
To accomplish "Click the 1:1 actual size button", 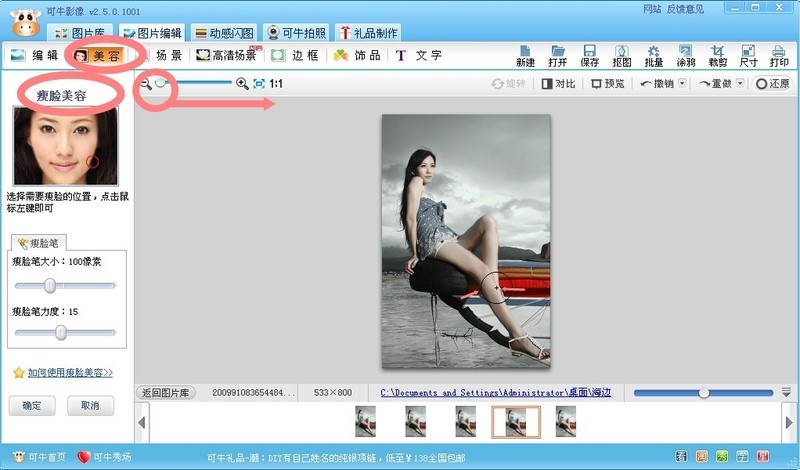I will (x=276, y=84).
